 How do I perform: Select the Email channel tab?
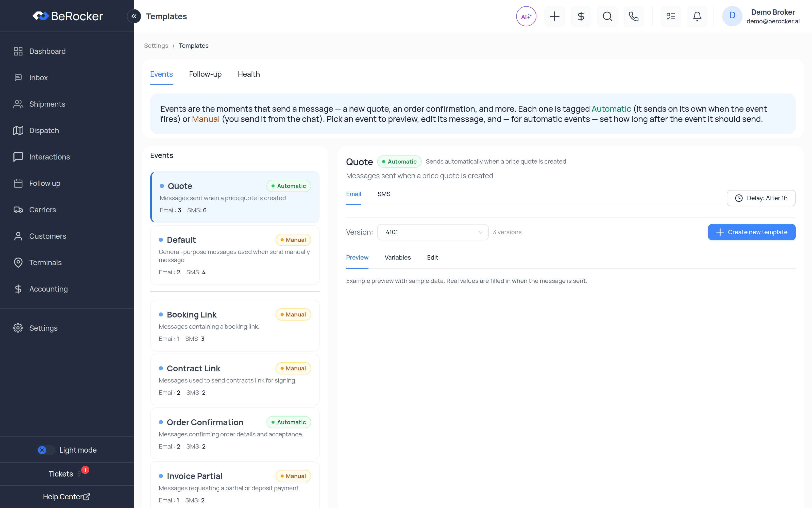(x=354, y=194)
